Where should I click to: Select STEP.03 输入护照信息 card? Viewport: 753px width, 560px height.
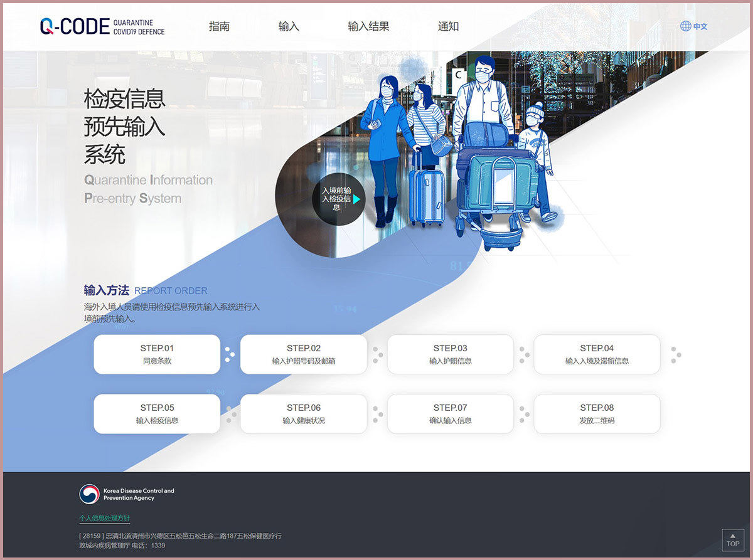(x=451, y=354)
